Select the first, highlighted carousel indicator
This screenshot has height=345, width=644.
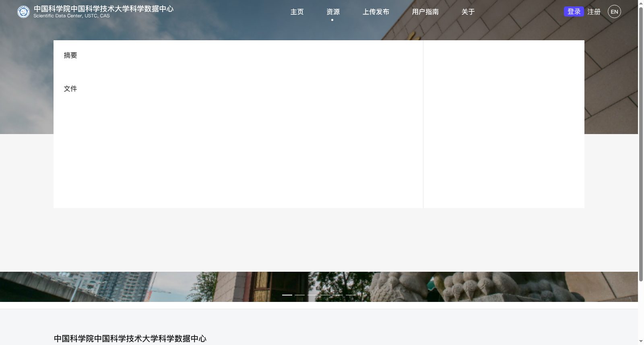287,295
